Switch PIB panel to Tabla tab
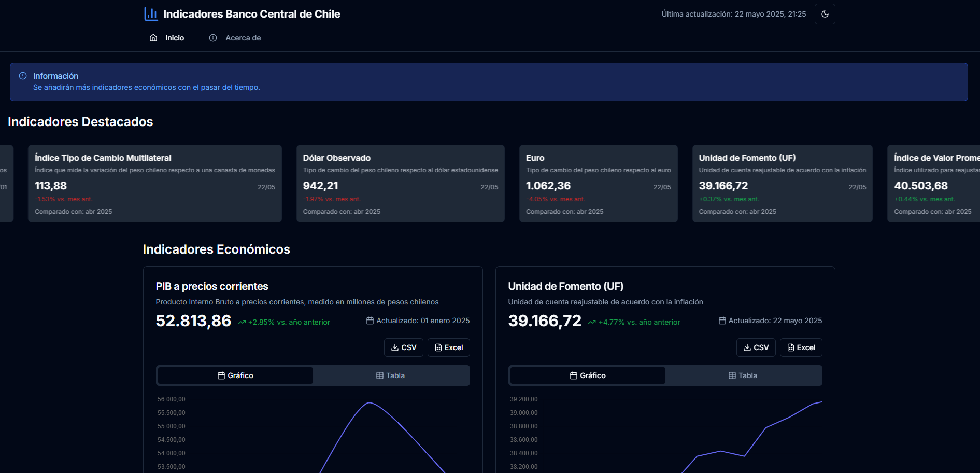The width and height of the screenshot is (980, 473). pos(391,375)
